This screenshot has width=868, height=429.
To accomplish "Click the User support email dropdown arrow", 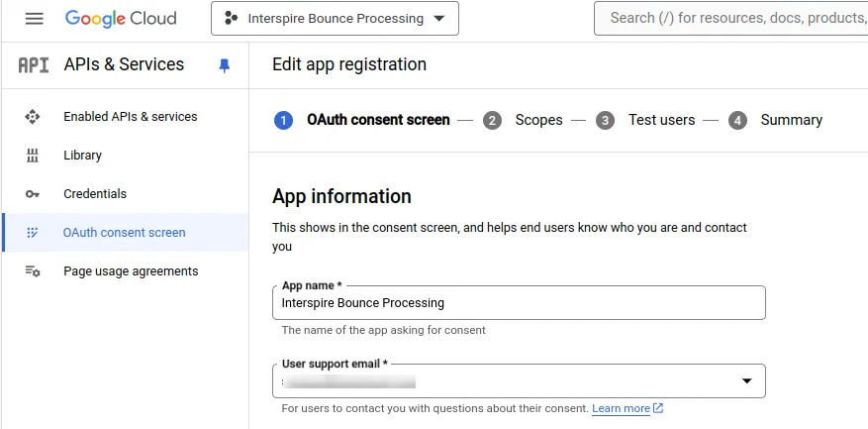I will [747, 380].
